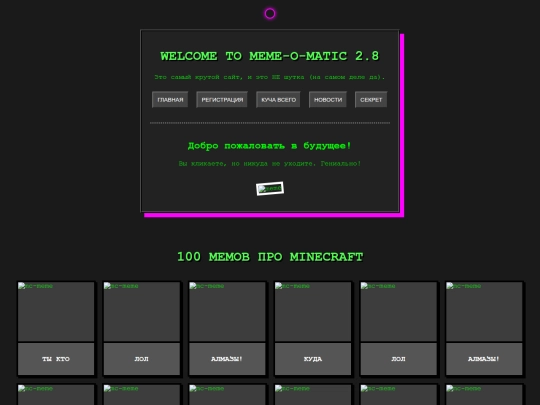This screenshot has width=540, height=405.
Task: Open the broken image above КУДА
Action: tap(313, 312)
